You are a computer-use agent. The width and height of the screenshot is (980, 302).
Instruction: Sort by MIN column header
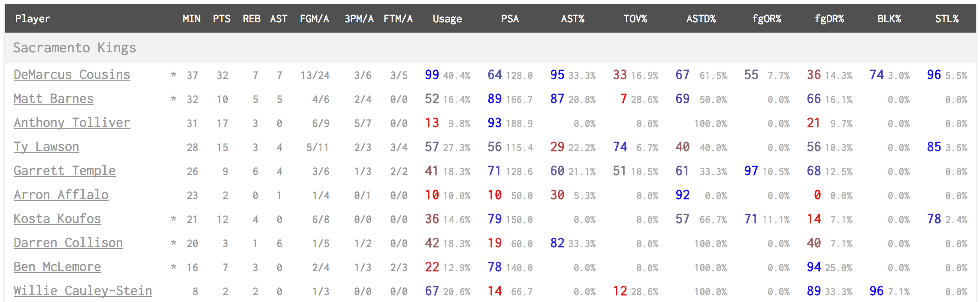coord(191,19)
